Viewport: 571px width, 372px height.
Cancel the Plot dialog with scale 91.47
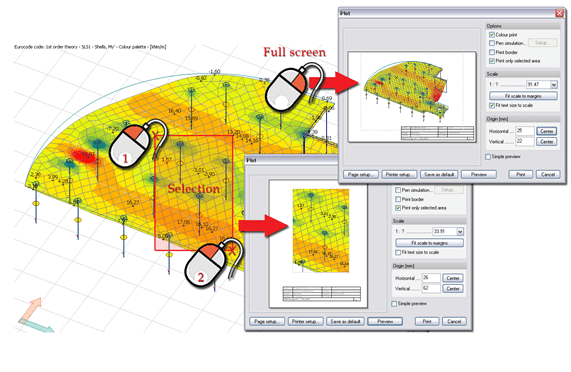[x=548, y=175]
